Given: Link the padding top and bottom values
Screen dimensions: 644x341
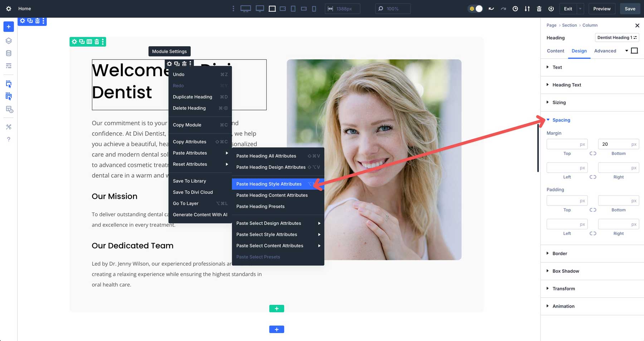Looking at the screenshot, I should 593,210.
